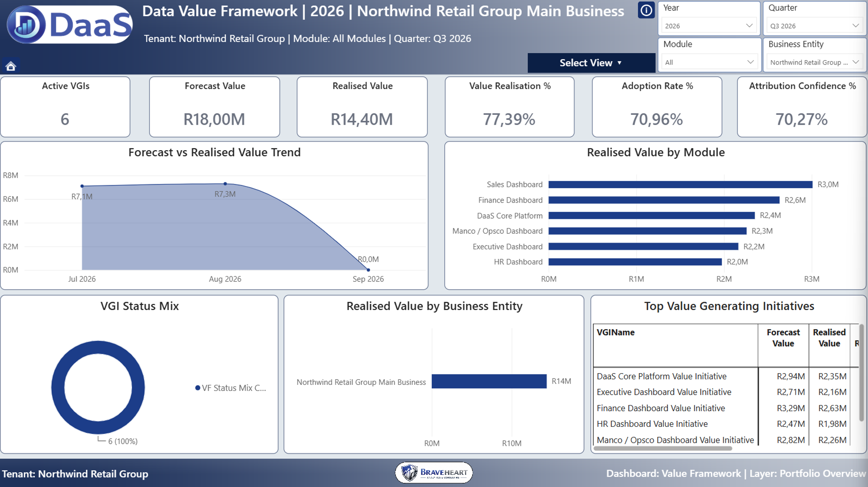Click the R7,3M data label

tap(225, 194)
